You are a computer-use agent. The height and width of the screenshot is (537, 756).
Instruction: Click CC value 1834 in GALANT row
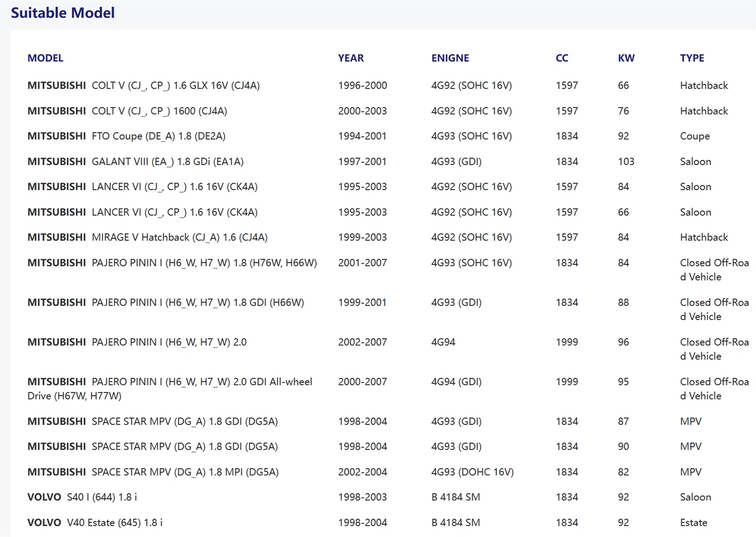tap(567, 162)
